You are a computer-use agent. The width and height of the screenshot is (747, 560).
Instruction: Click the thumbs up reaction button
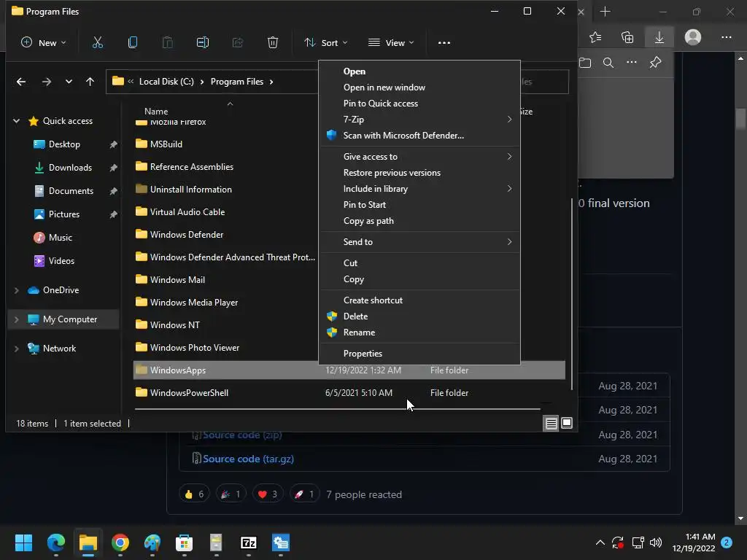click(x=194, y=494)
